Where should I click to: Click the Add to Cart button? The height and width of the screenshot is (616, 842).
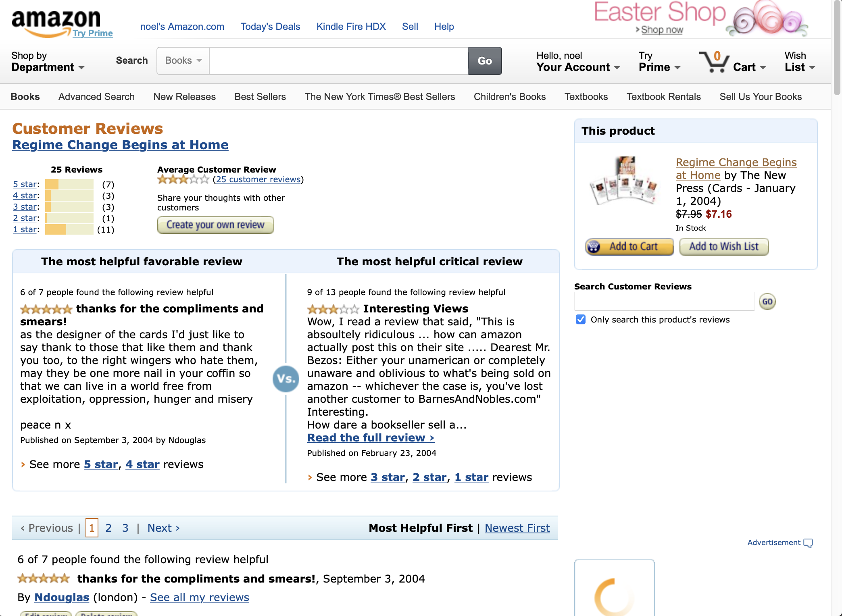tap(628, 246)
